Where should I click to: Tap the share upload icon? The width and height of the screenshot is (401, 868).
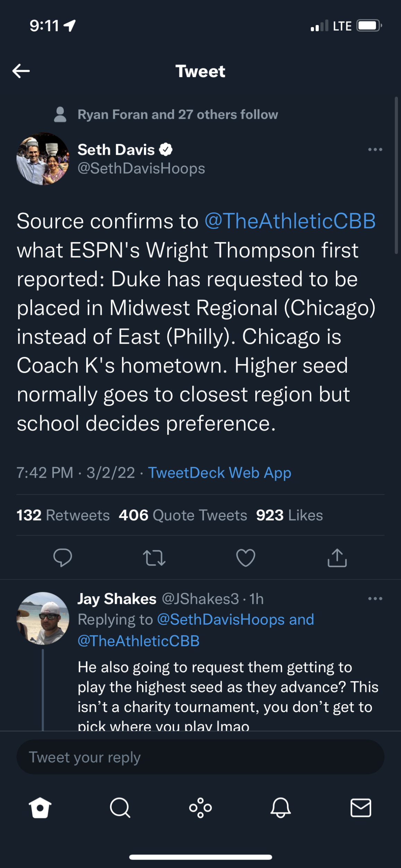(337, 558)
